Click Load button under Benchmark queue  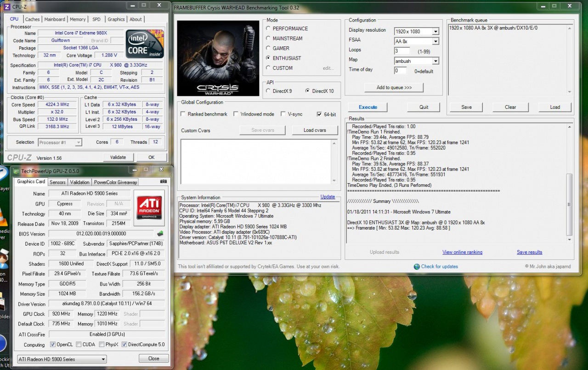[x=555, y=107]
